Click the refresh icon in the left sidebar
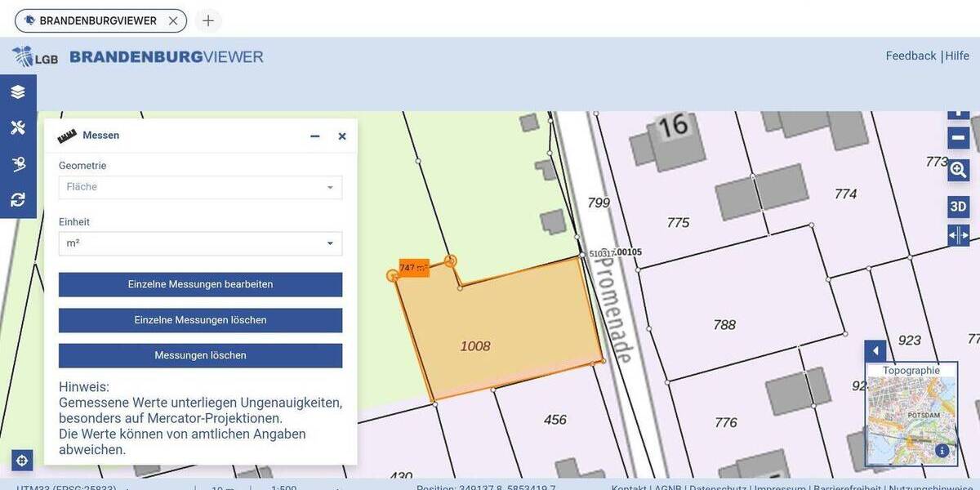The height and width of the screenshot is (490, 980). [18, 199]
